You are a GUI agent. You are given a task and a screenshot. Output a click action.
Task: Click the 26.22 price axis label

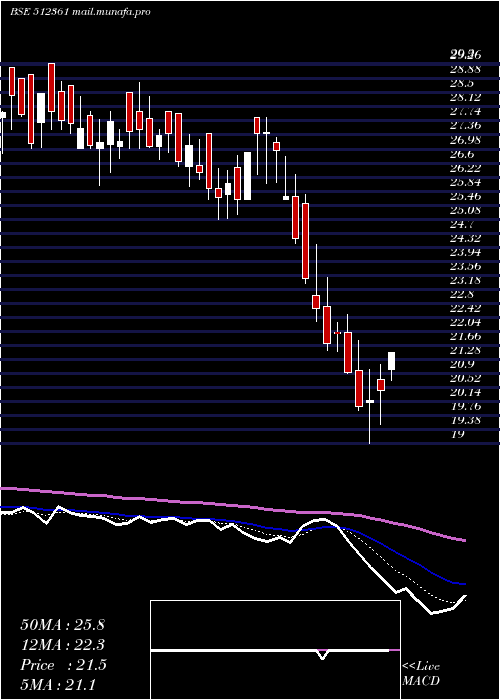tap(465, 168)
